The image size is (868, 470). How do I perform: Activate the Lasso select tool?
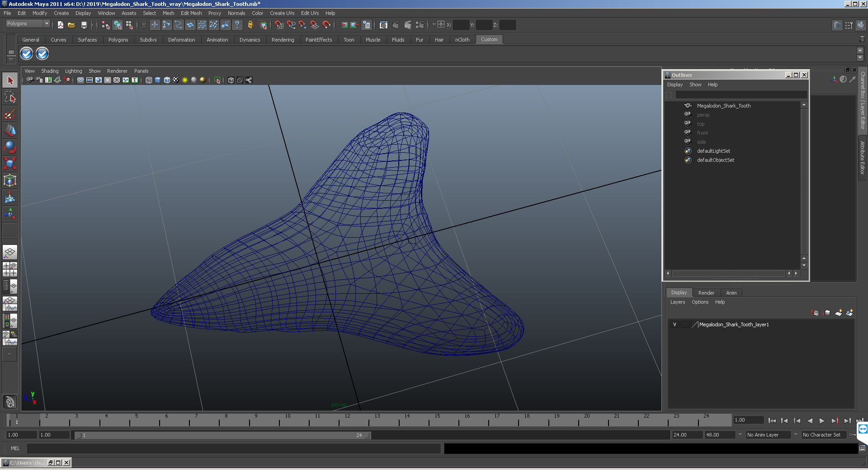tap(10, 97)
